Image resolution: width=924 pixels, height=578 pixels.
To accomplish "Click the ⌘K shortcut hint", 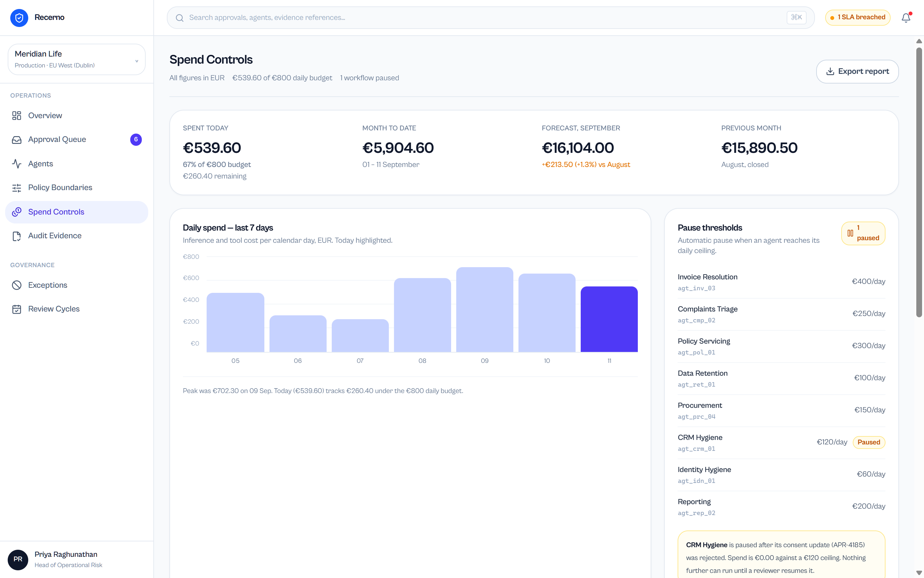I will coord(796,18).
